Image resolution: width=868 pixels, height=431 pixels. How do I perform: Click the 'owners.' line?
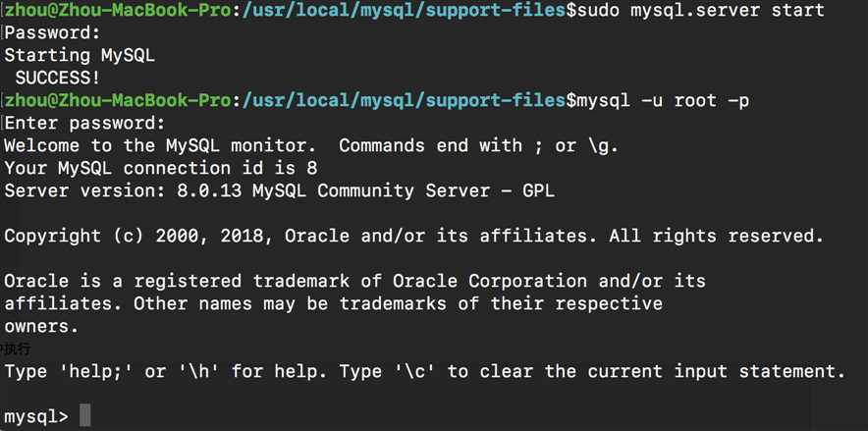[41, 326]
